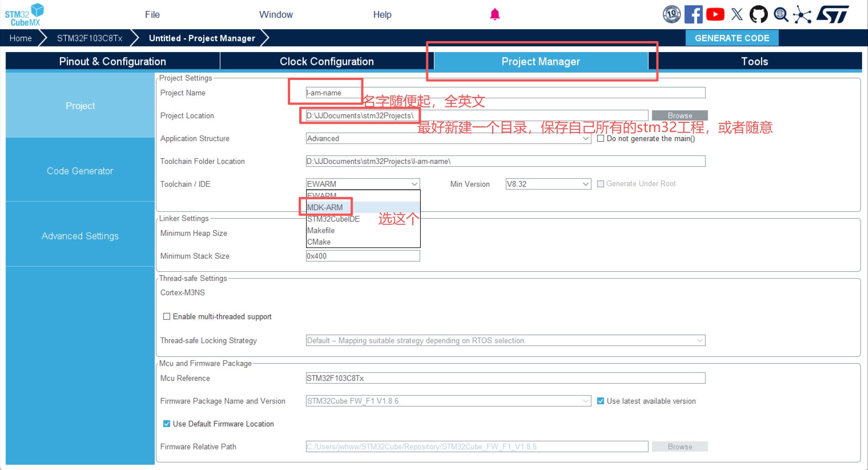Click the Toolchain Folder Location field
The height and width of the screenshot is (470, 868).
[x=505, y=161]
